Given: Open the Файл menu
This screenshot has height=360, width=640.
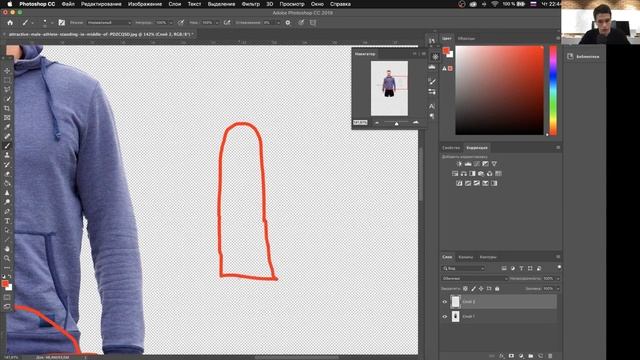Looking at the screenshot, I should point(68,4).
